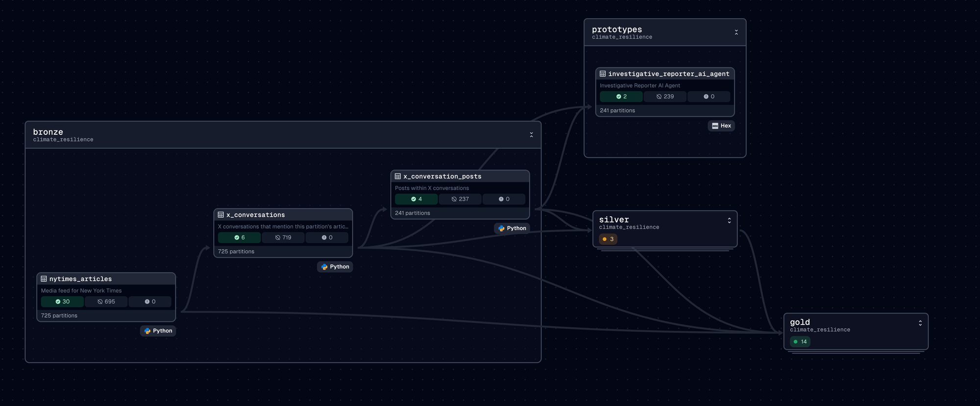Click Python tag under nytimes_articles
The height and width of the screenshot is (406, 980).
(158, 331)
